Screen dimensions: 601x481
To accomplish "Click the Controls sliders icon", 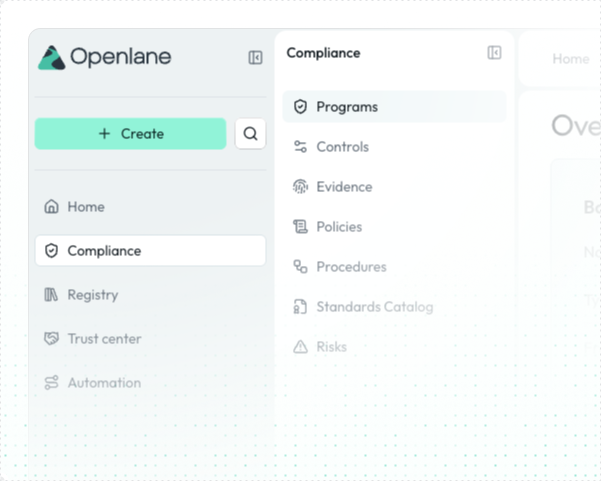I will click(x=300, y=147).
